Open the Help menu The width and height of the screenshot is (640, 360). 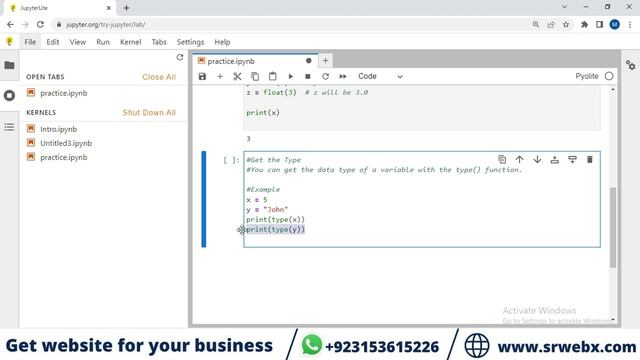222,42
